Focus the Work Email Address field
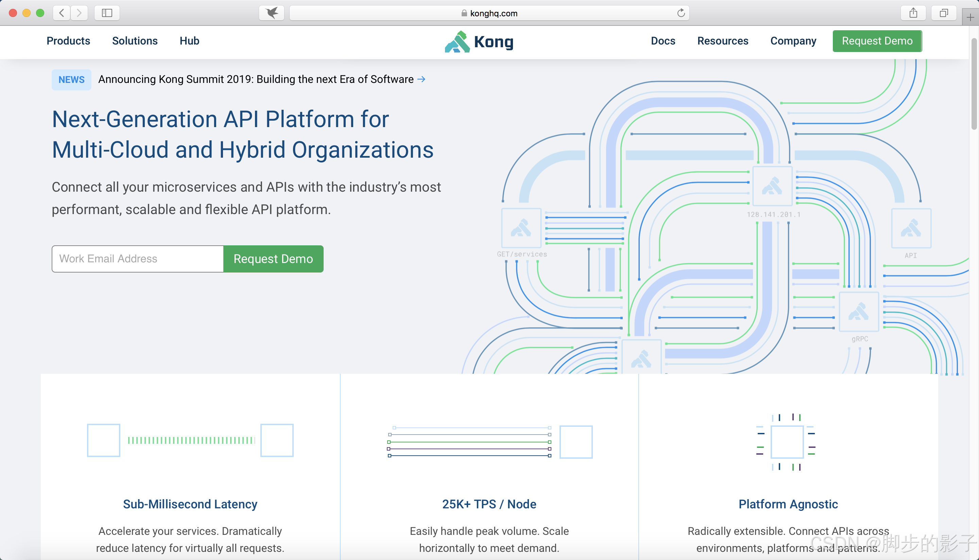 coord(138,259)
